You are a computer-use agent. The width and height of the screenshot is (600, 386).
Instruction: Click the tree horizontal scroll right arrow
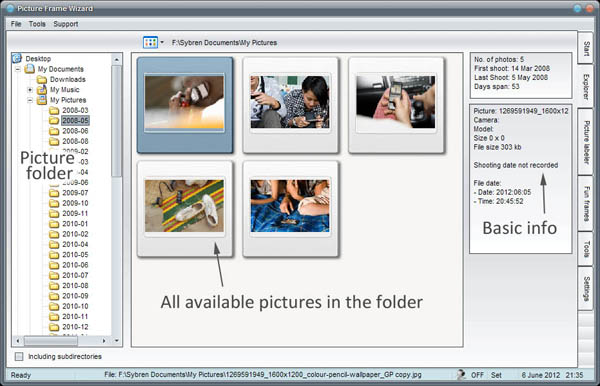click(x=104, y=340)
